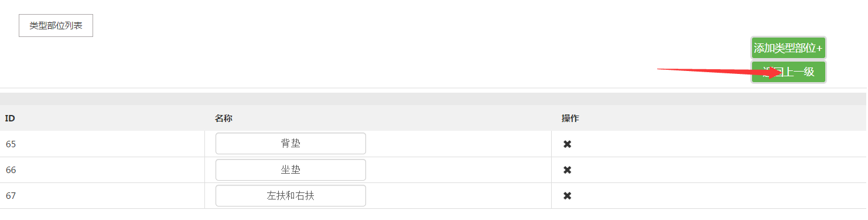The height and width of the screenshot is (220, 868).
Task: Edit the 坐垫 name text box
Action: (x=291, y=170)
